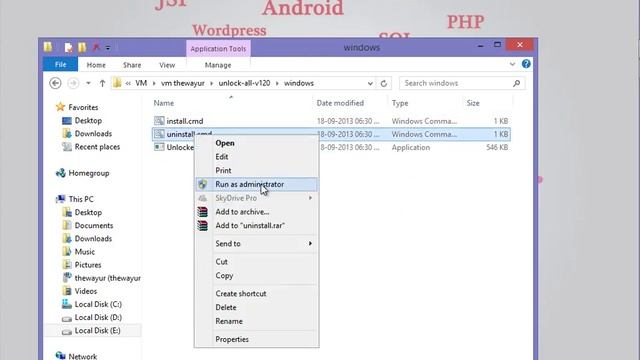
Task: Sort by the Type column header
Action: click(400, 103)
